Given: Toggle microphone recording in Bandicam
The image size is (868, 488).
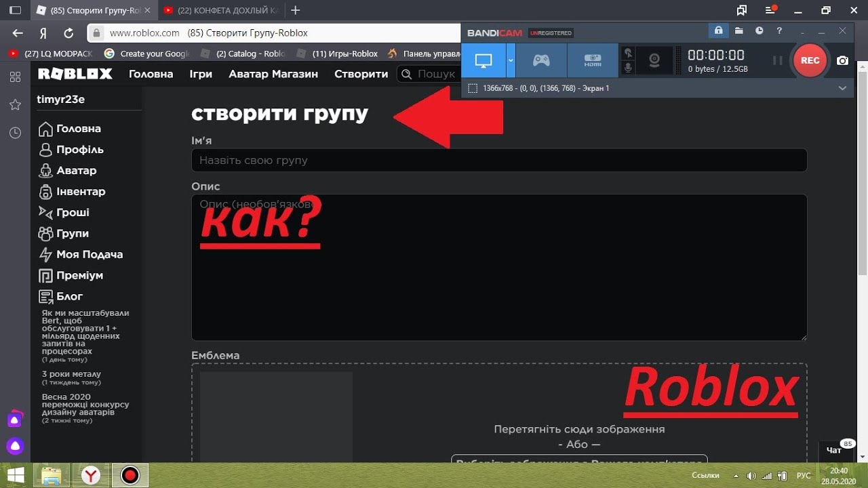Looking at the screenshot, I should point(629,68).
